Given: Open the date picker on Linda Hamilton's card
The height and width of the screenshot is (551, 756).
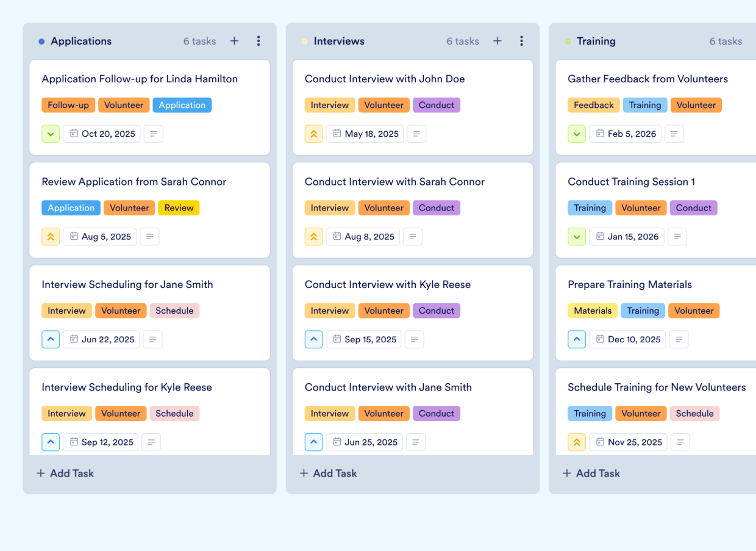Looking at the screenshot, I should point(101,134).
